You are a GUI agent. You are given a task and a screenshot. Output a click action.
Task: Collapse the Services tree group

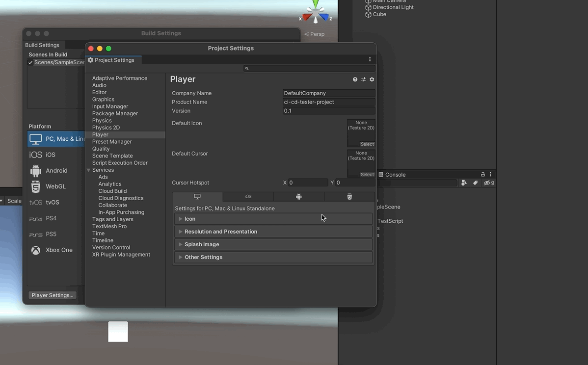88,170
